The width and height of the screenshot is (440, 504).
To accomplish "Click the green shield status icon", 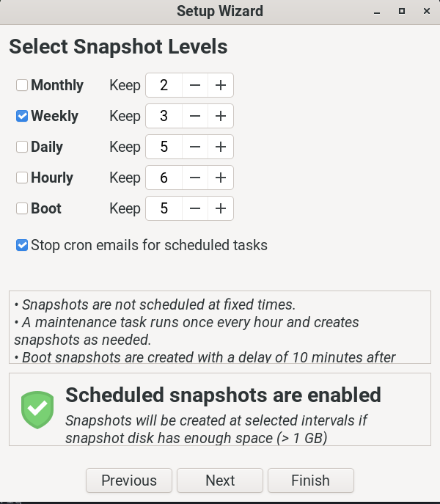I will [x=37, y=409].
